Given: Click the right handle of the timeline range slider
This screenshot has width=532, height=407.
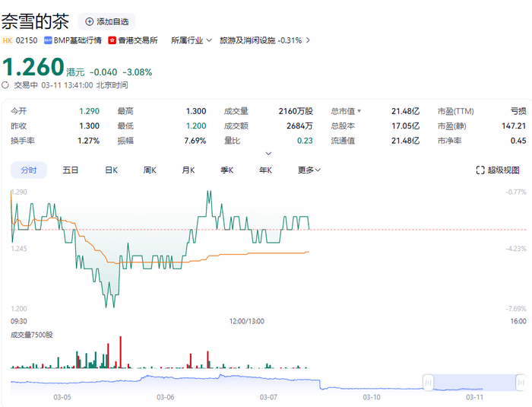Looking at the screenshot, I should [520, 382].
